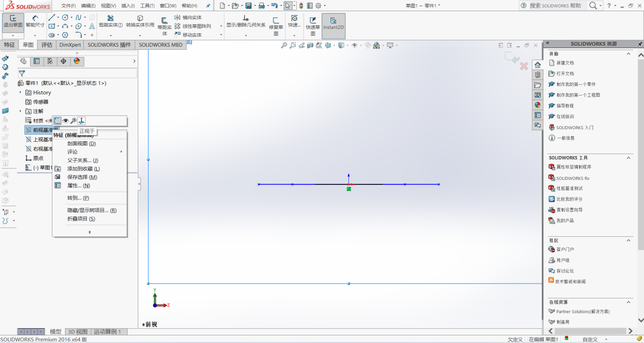The height and width of the screenshot is (343, 644).
Task: Open the dropdown under Smart Dimension
Action: (35, 36)
